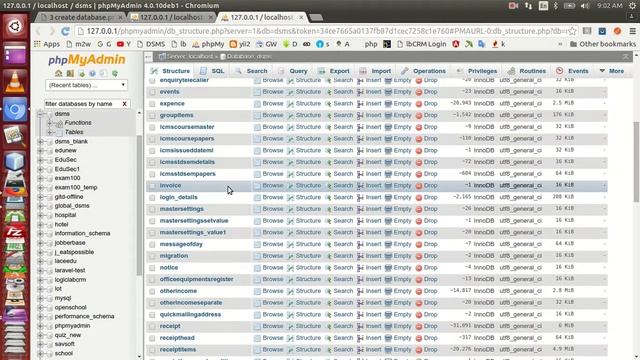
Task: Expand the school database node
Action: click(x=40, y=353)
